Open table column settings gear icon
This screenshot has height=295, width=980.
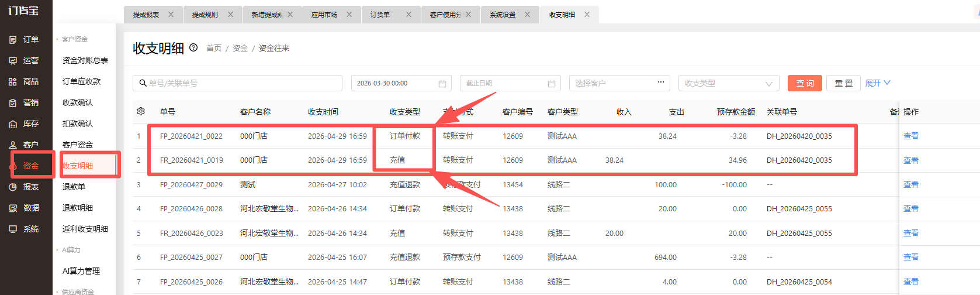click(x=141, y=111)
